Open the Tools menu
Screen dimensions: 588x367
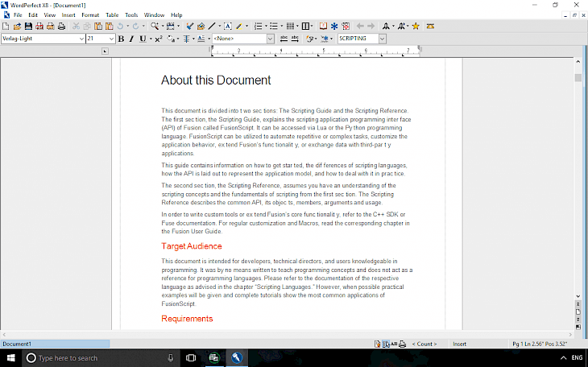coord(131,15)
